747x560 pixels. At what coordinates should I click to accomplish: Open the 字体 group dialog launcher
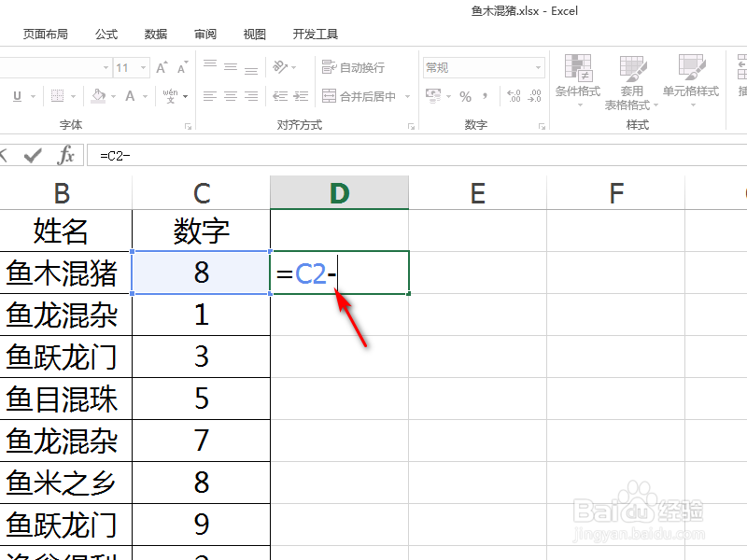(x=189, y=126)
